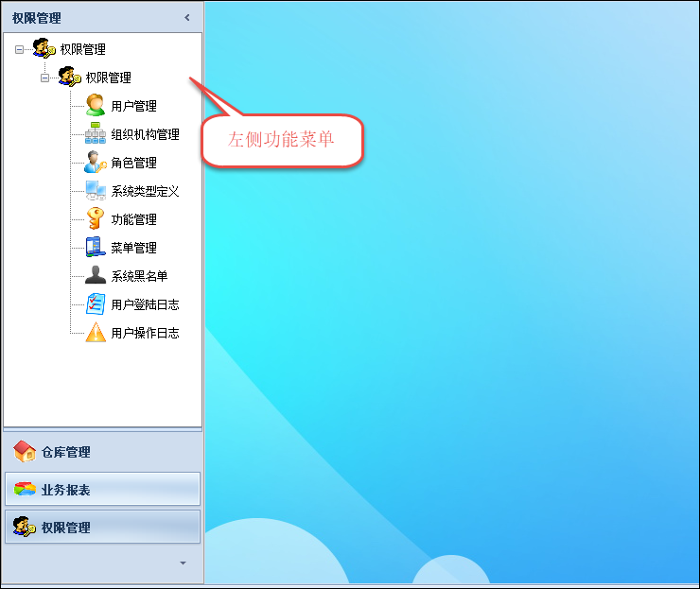Open the 系统黑名单 tree entry
The height and width of the screenshot is (589, 700).
point(139,276)
